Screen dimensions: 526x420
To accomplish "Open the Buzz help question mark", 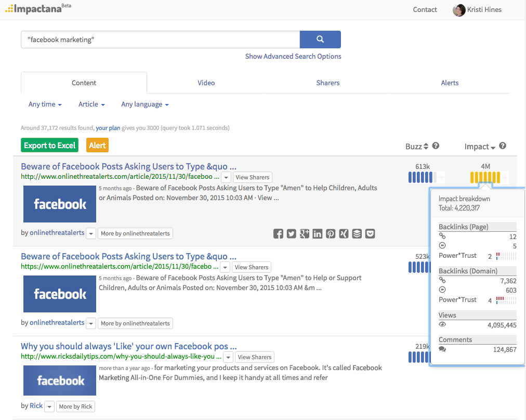I will pos(436,146).
